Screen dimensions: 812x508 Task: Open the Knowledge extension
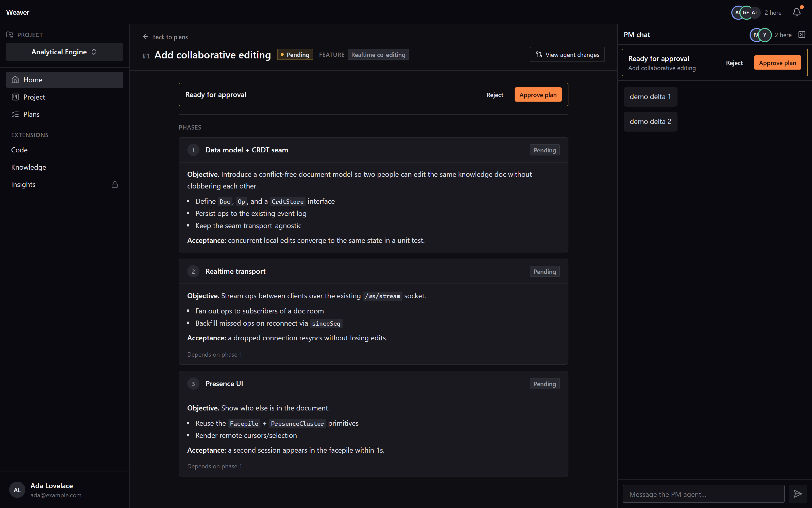pos(64,167)
